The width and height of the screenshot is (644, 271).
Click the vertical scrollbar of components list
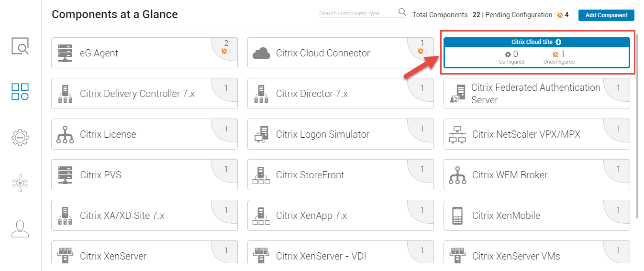pyautogui.click(x=637, y=127)
